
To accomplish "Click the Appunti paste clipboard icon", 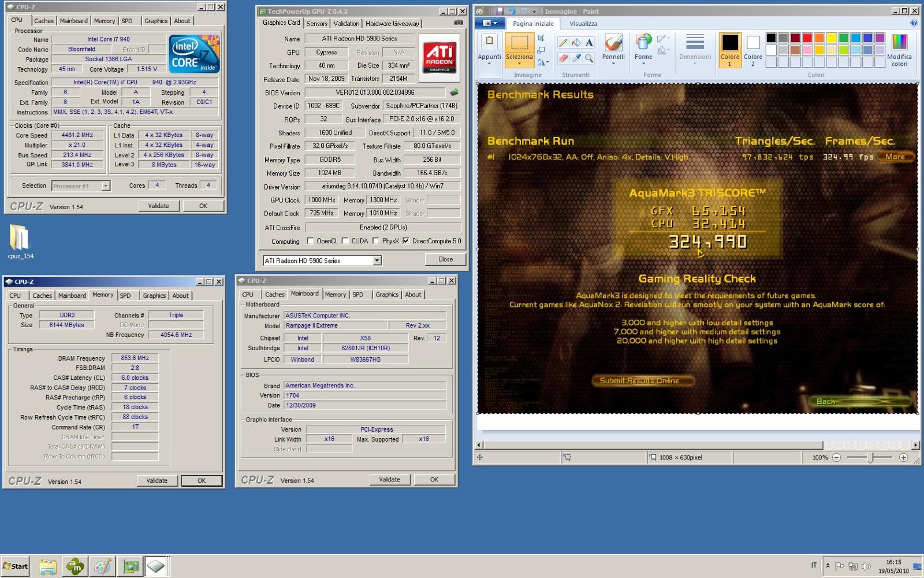I will pyautogui.click(x=489, y=42).
